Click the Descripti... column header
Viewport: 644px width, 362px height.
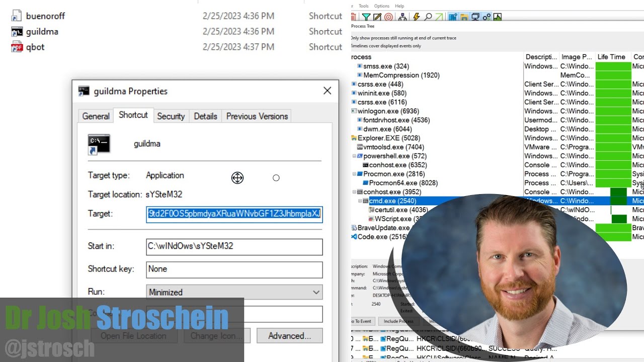[541, 57]
